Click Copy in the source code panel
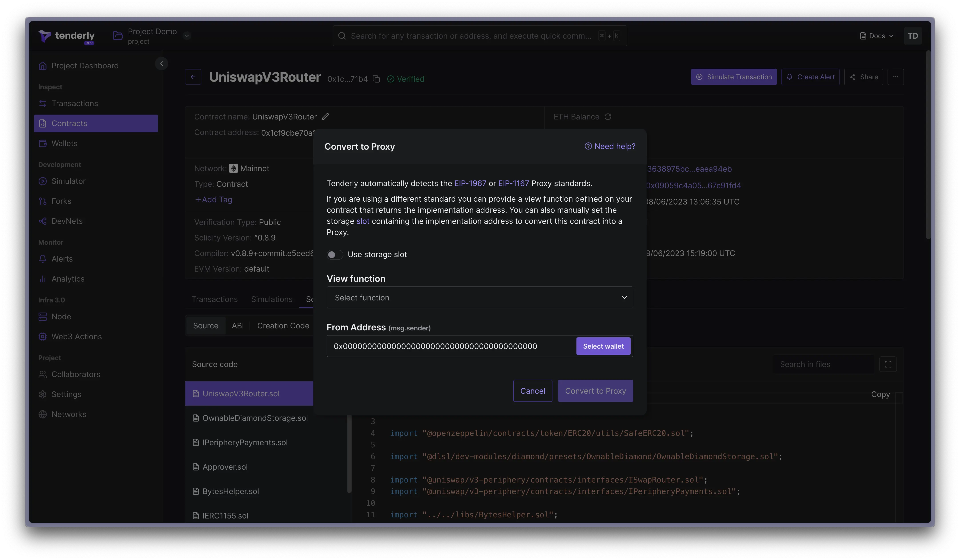Screen dimensions: 960x560 click(880, 394)
